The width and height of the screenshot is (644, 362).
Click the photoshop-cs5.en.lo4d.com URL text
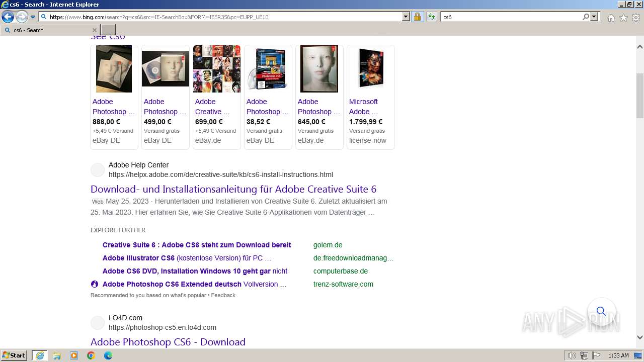click(163, 327)
